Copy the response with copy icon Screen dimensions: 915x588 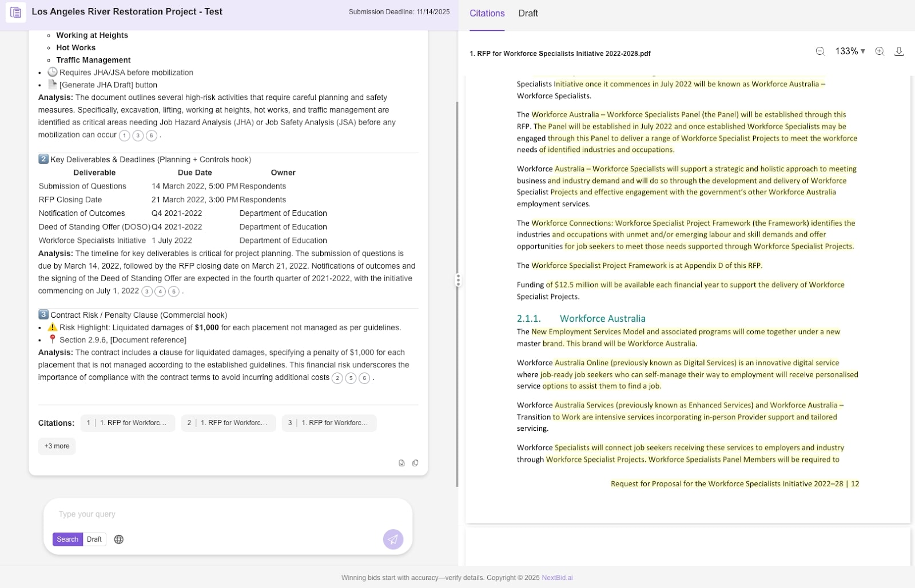(x=415, y=463)
